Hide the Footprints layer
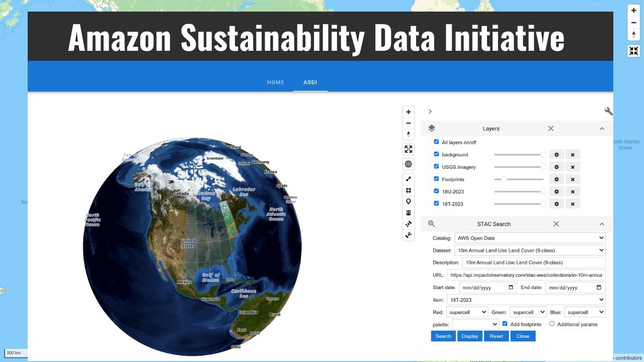The image size is (644, 362). (x=436, y=178)
